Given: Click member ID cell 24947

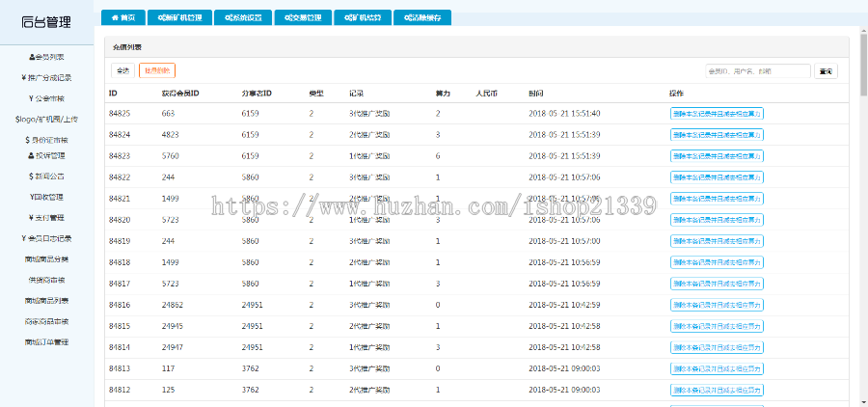Looking at the screenshot, I should [x=173, y=347].
